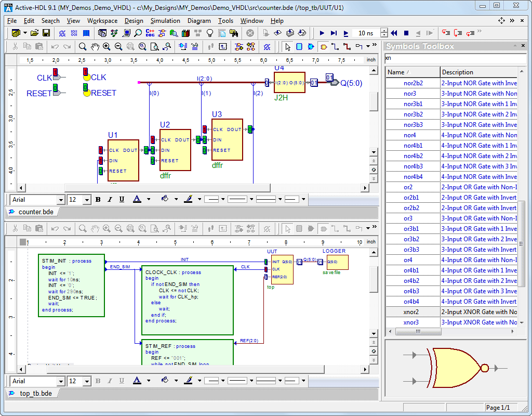
Task: Click Run Until step-to-bar icon
Action: [x=334, y=33]
